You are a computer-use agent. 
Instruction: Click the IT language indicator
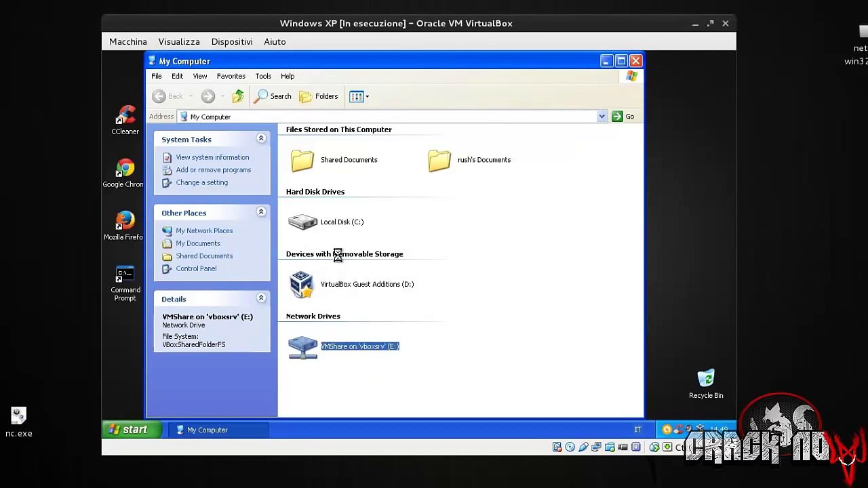pos(637,430)
